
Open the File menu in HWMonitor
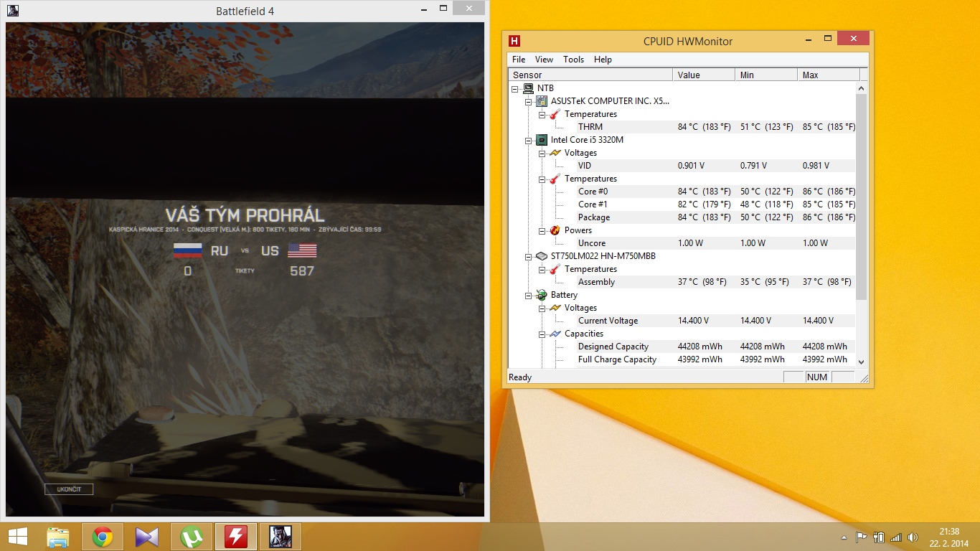tap(519, 60)
